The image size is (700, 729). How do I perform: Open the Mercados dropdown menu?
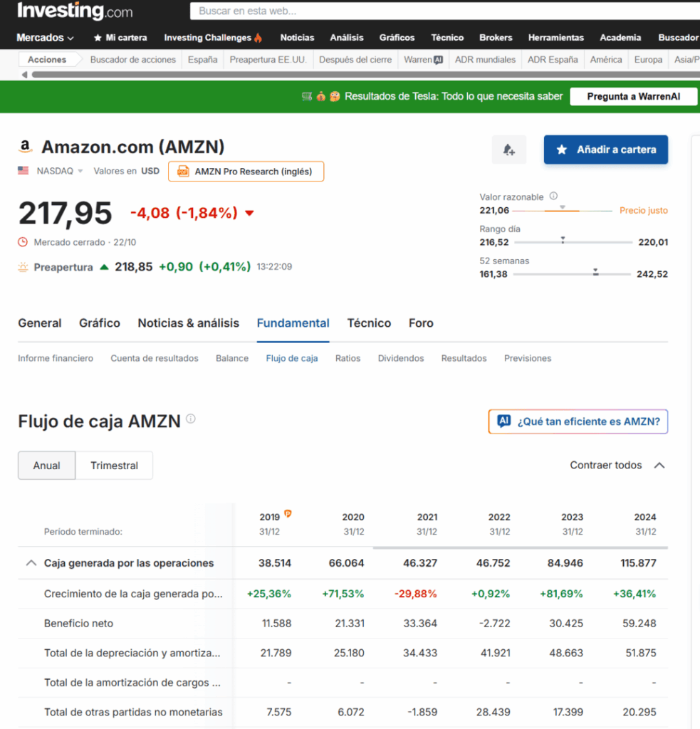pos(45,38)
